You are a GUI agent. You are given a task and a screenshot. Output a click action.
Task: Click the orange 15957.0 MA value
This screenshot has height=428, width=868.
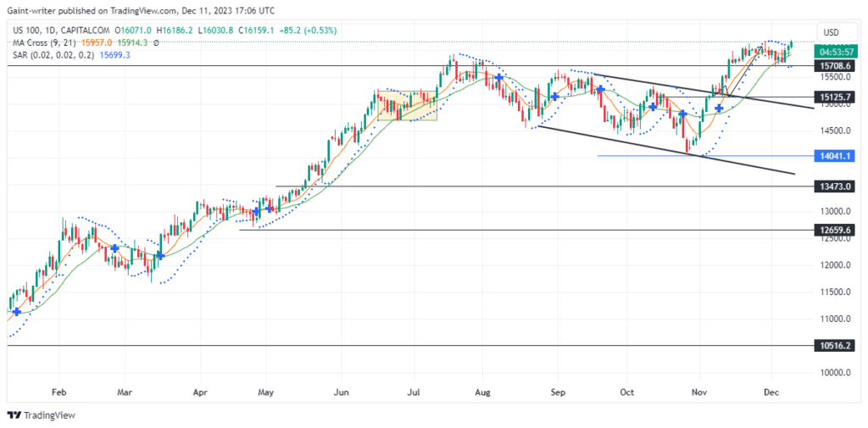(97, 43)
